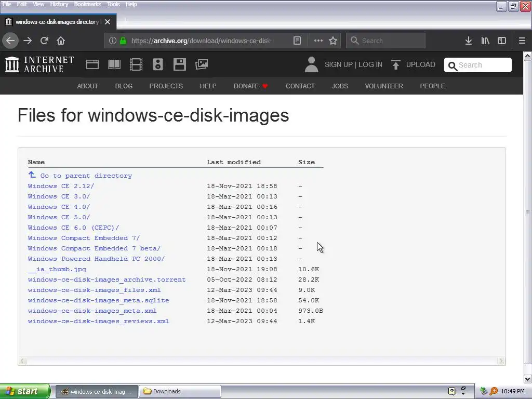Screen dimensions: 532x399
Task: Open the JOBS link
Action: tap(340, 86)
